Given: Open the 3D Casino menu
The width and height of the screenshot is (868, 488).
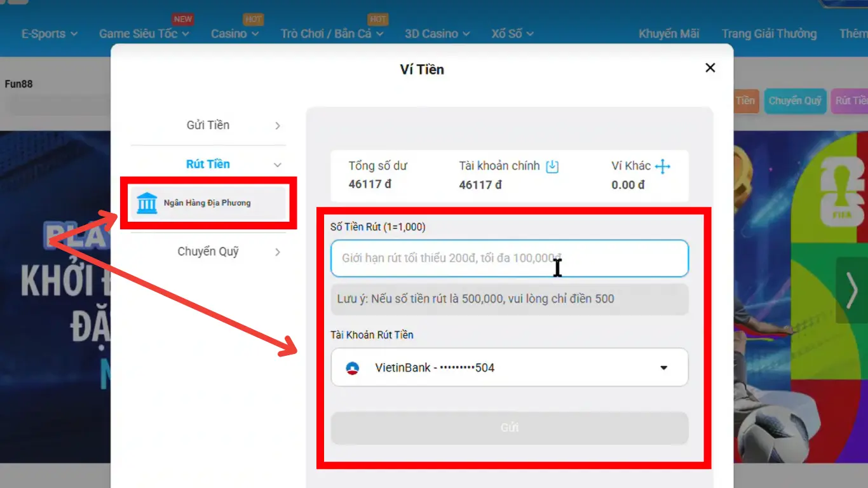Looking at the screenshot, I should 437,34.
